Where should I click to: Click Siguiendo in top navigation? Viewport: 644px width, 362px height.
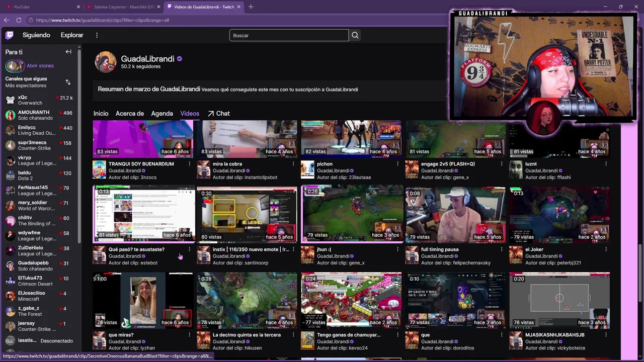[36, 35]
